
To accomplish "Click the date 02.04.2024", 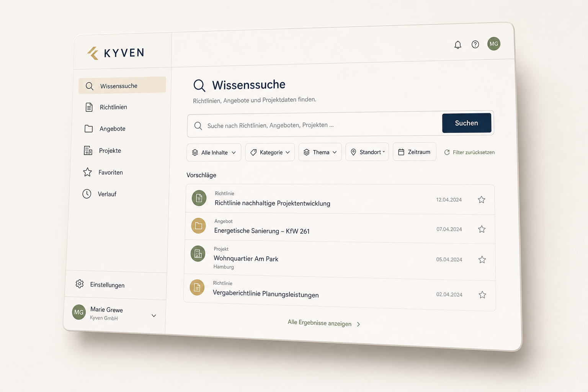I will (x=449, y=294).
